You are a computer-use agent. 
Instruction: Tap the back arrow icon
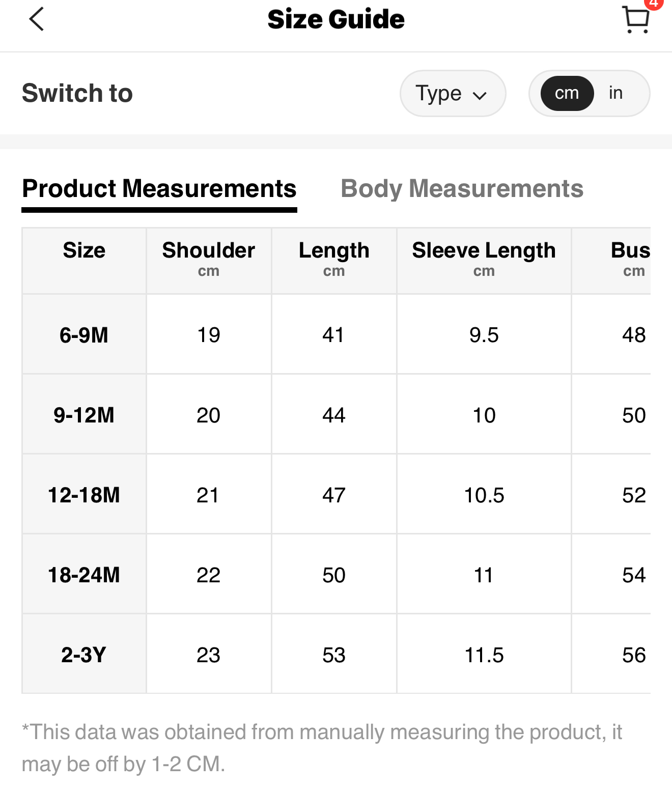(37, 19)
